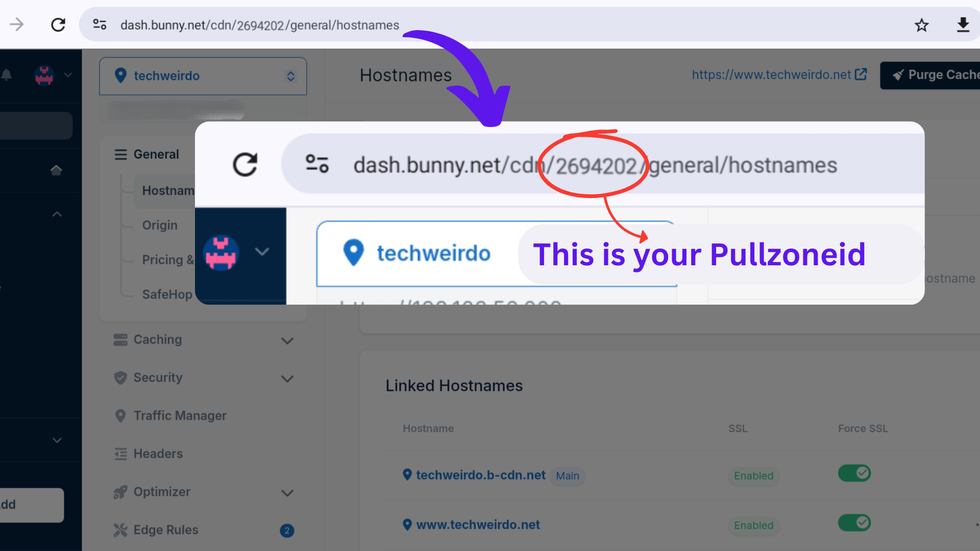The height and width of the screenshot is (551, 980).
Task: Go to home icon in dark sidebar
Action: point(56,170)
